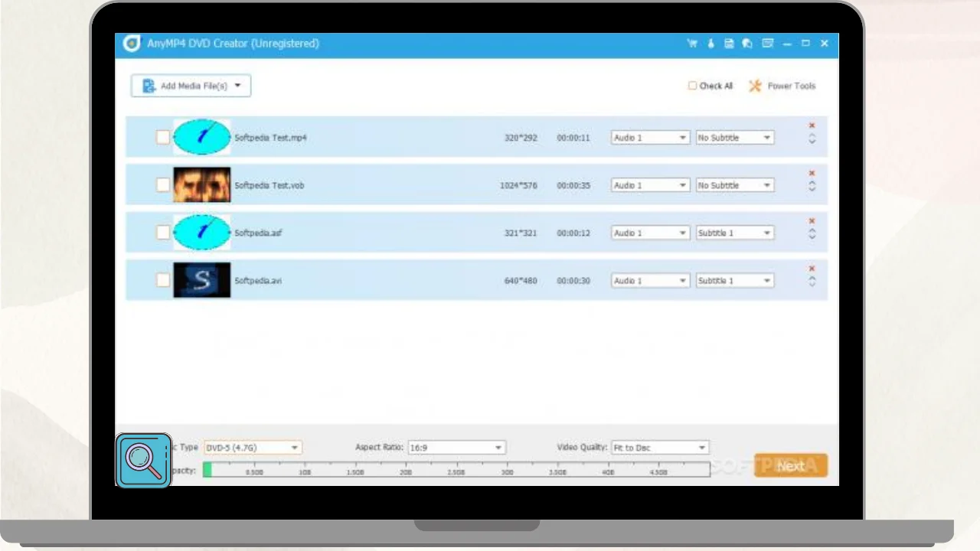Delete Softpedia.avi using its red X icon

pyautogui.click(x=812, y=269)
